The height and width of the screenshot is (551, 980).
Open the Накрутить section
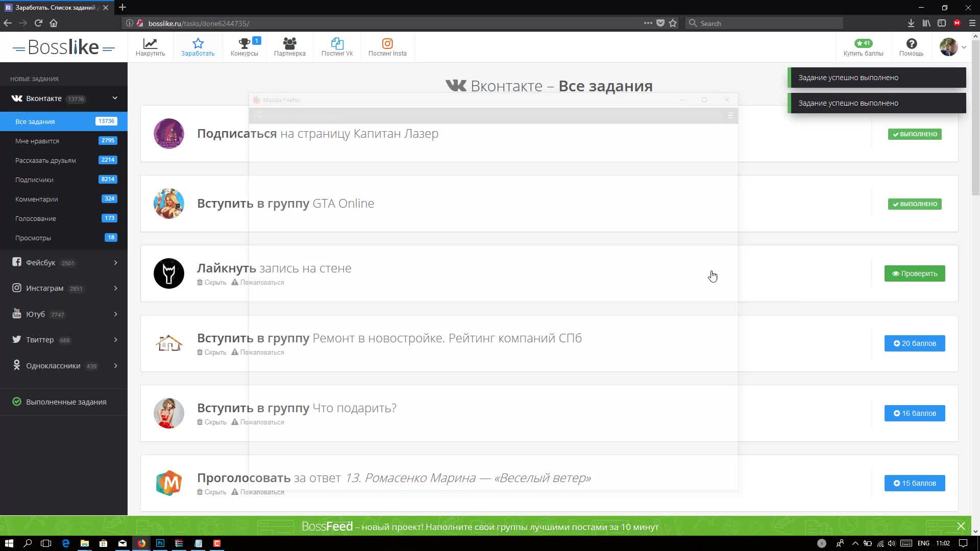(150, 47)
